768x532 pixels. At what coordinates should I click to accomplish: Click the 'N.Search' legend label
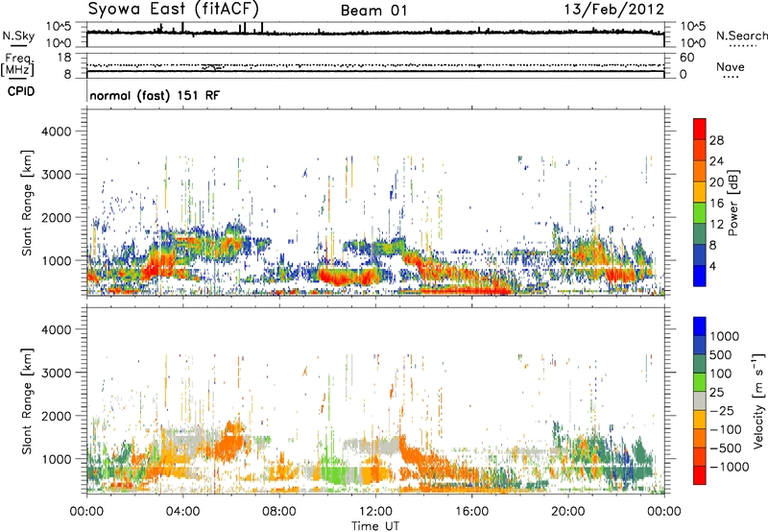click(741, 36)
